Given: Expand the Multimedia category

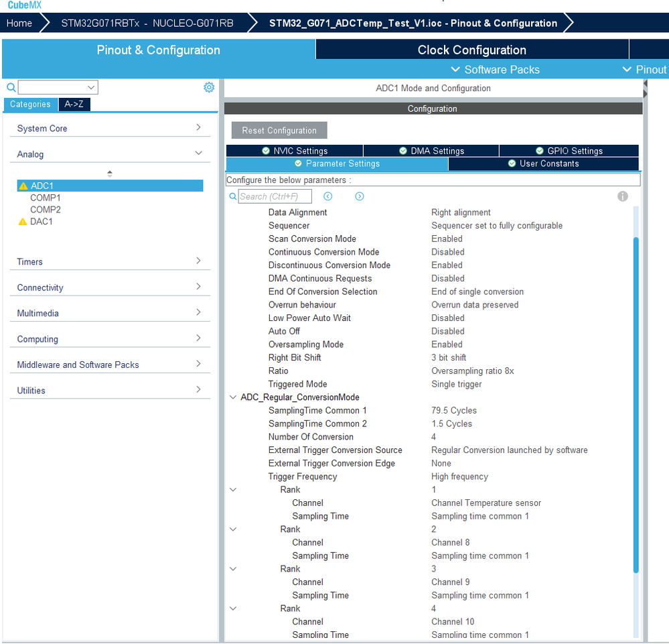Looking at the screenshot, I should tap(198, 312).
